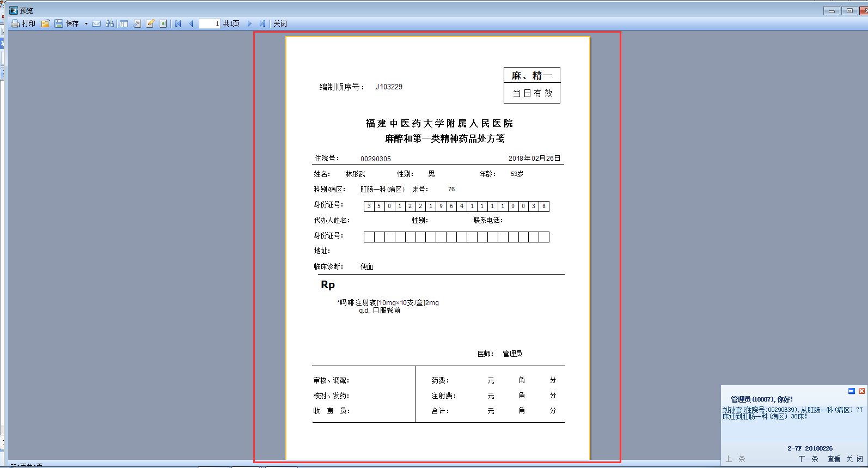Click 上一条 in the notification popup
Viewport: 868px width, 468px height.
pos(735,459)
